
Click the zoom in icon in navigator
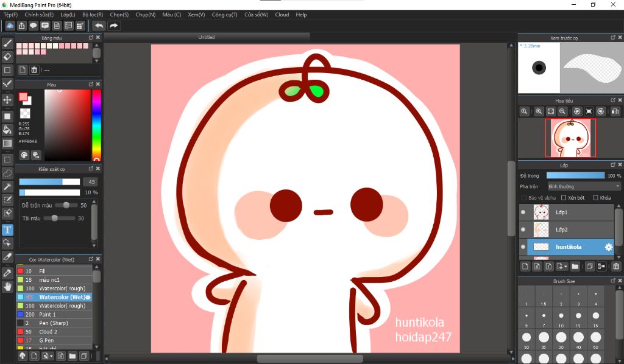539,111
